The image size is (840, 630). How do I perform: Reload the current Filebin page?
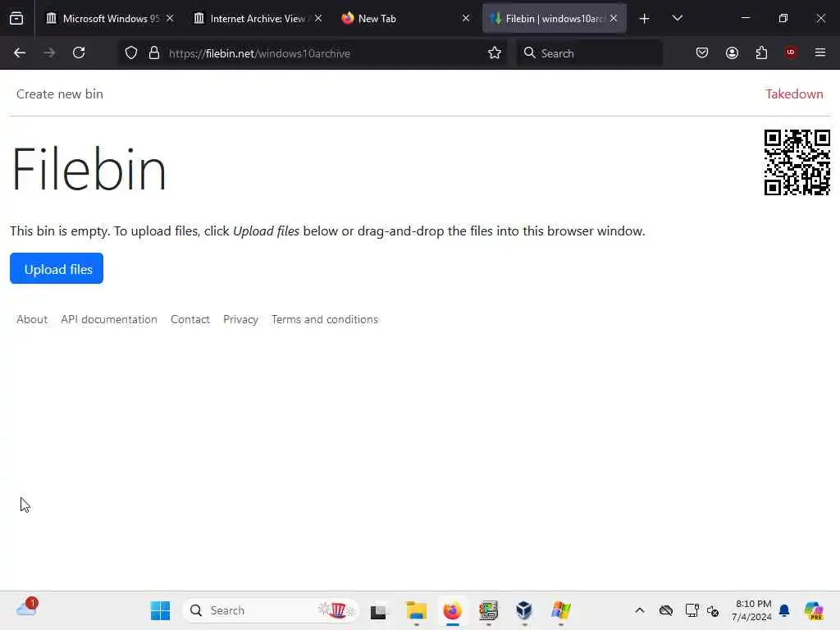pyautogui.click(x=79, y=53)
